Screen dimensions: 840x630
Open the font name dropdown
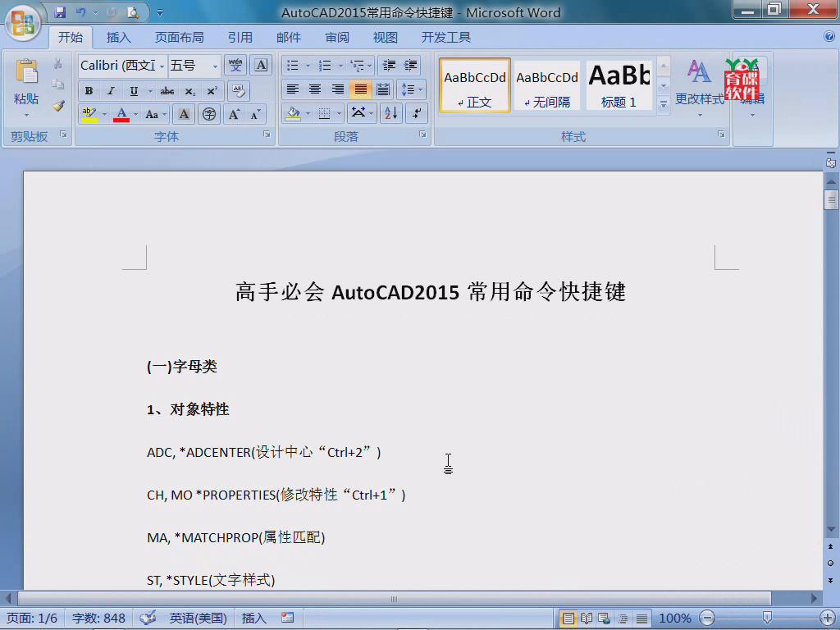point(162,66)
